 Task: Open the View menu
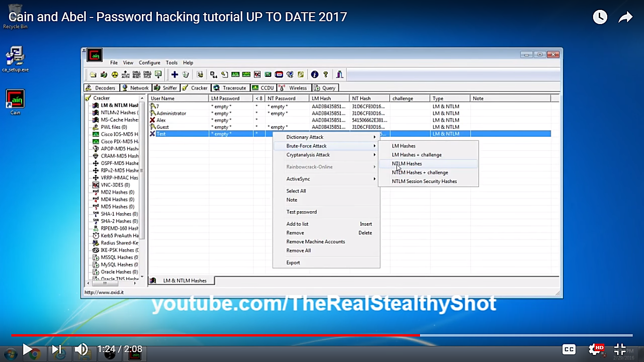128,63
